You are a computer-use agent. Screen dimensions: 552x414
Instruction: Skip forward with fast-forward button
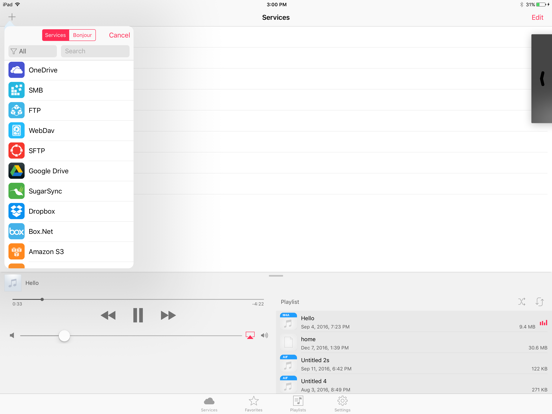168,315
